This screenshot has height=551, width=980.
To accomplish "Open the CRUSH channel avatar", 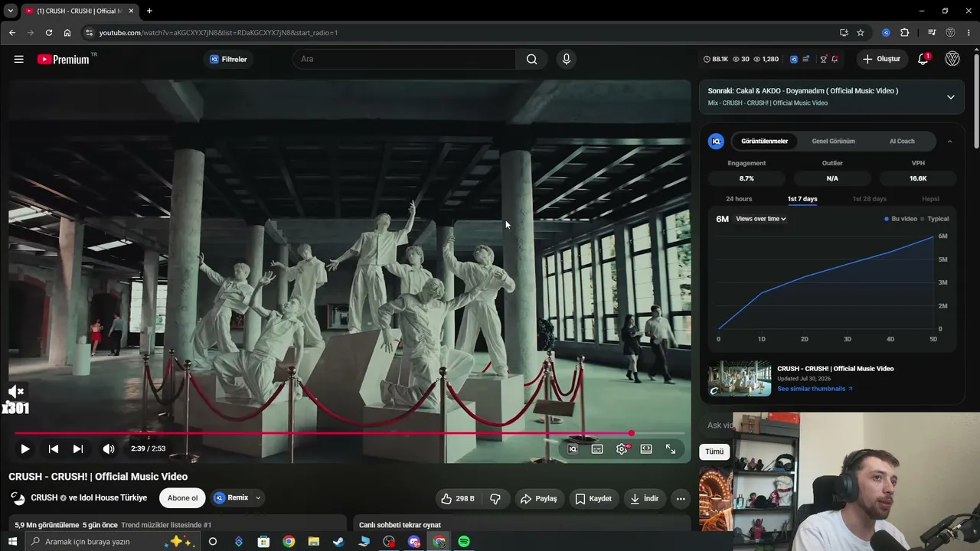I will point(18,498).
